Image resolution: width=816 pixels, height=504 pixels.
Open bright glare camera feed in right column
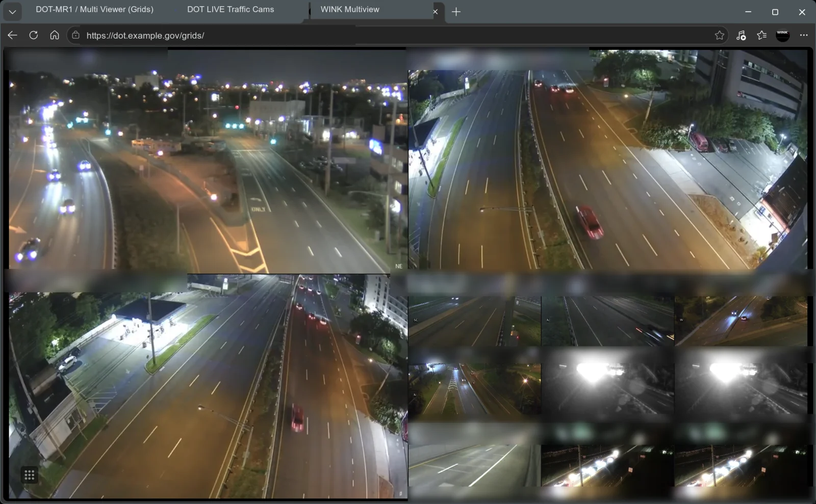tap(741, 385)
